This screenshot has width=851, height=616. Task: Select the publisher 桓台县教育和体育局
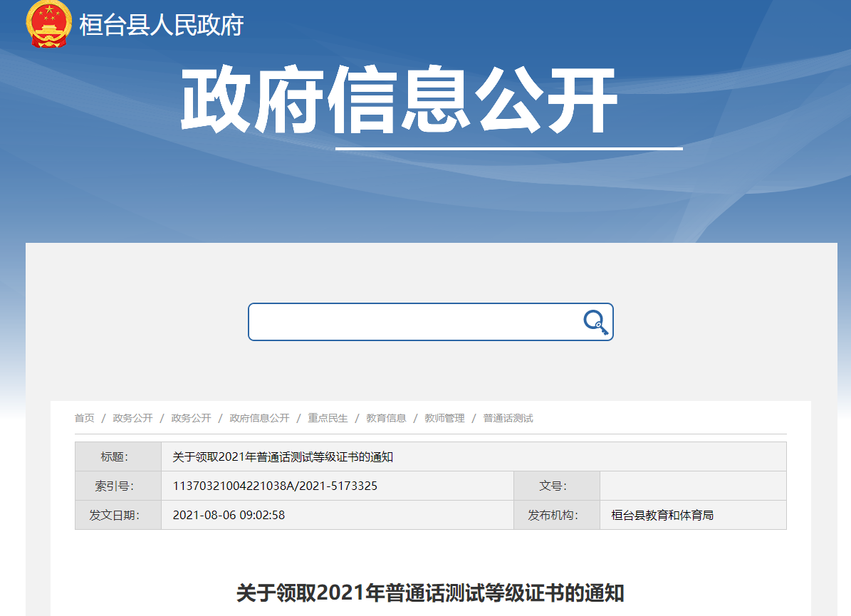(662, 514)
